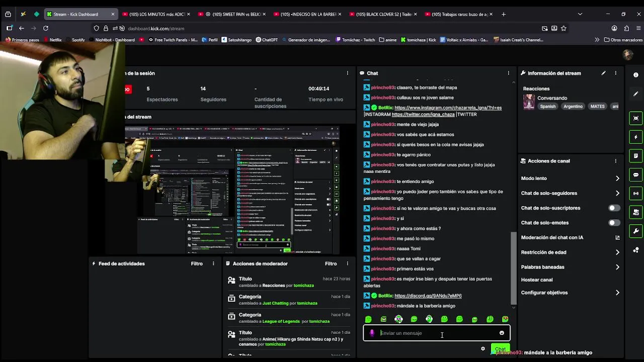Open the emoji picker in message box
The height and width of the screenshot is (362, 644).
point(502,333)
